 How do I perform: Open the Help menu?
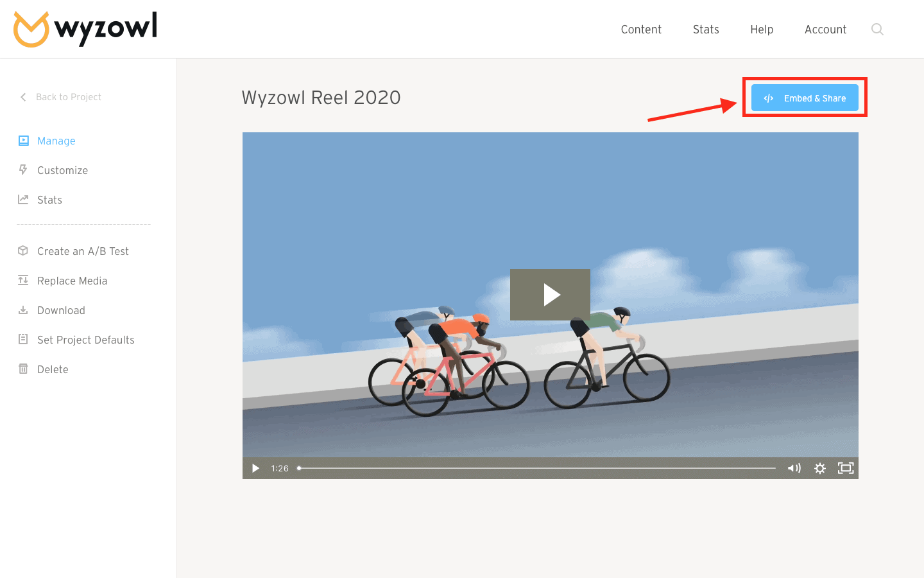pos(762,30)
